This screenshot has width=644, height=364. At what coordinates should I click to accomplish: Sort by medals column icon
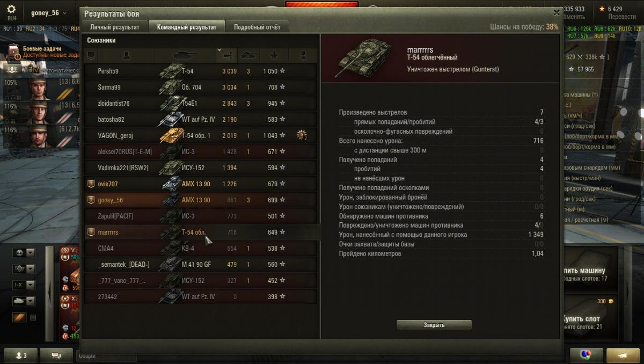pyautogui.click(x=303, y=55)
